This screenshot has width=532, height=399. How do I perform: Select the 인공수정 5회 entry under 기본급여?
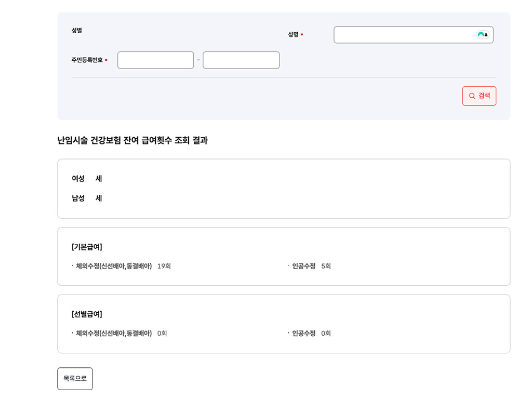pos(309,265)
